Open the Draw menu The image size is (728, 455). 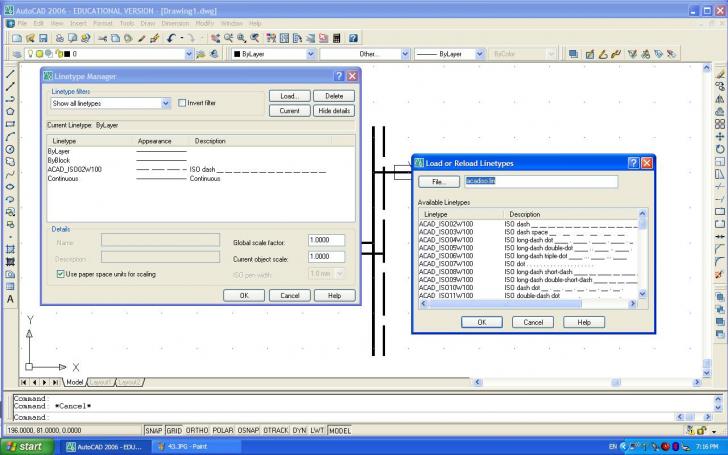(x=148, y=23)
